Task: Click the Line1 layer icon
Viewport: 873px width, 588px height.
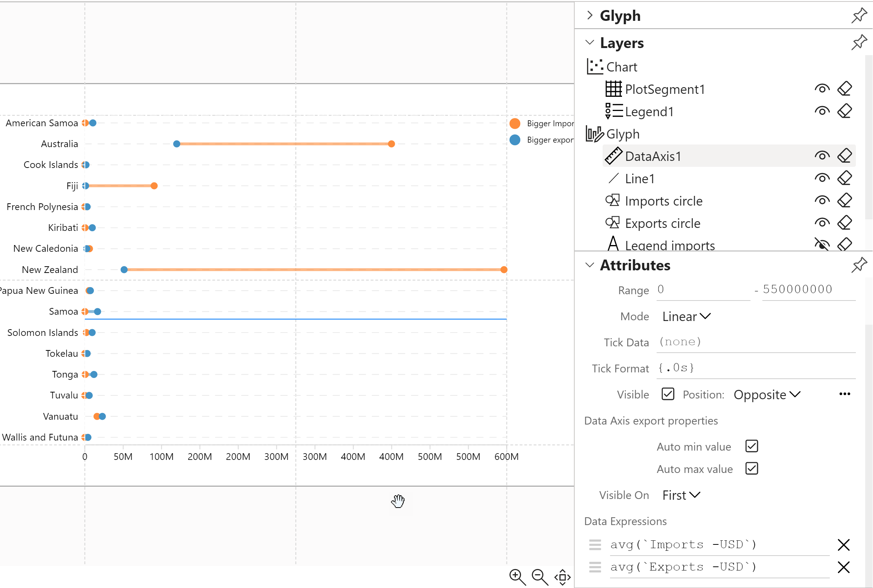Action: click(x=614, y=178)
